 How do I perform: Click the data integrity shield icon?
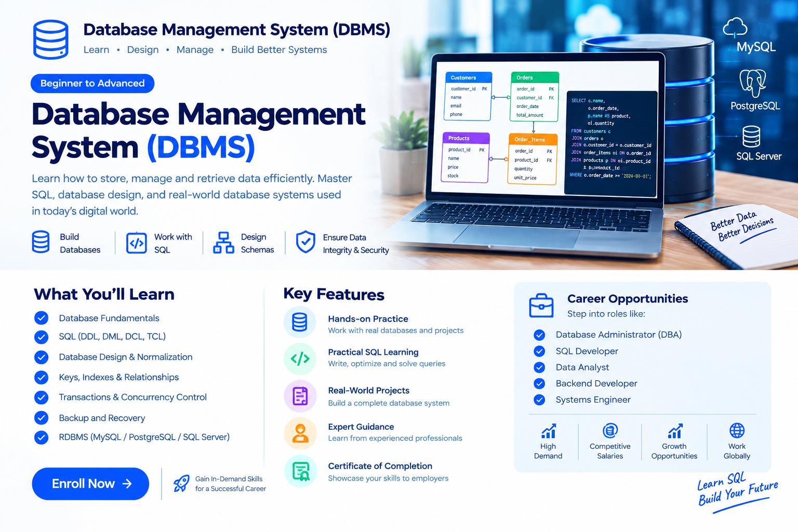305,242
